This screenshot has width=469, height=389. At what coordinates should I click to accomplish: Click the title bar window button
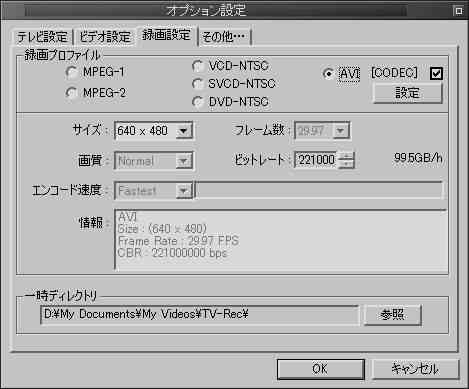click(459, 11)
